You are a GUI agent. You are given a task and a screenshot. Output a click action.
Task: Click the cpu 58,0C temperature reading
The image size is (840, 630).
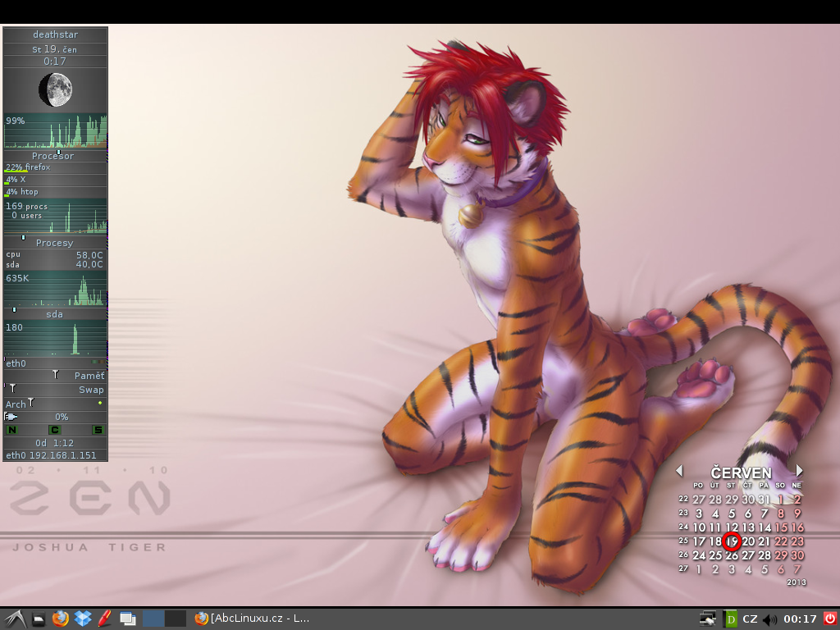point(55,255)
